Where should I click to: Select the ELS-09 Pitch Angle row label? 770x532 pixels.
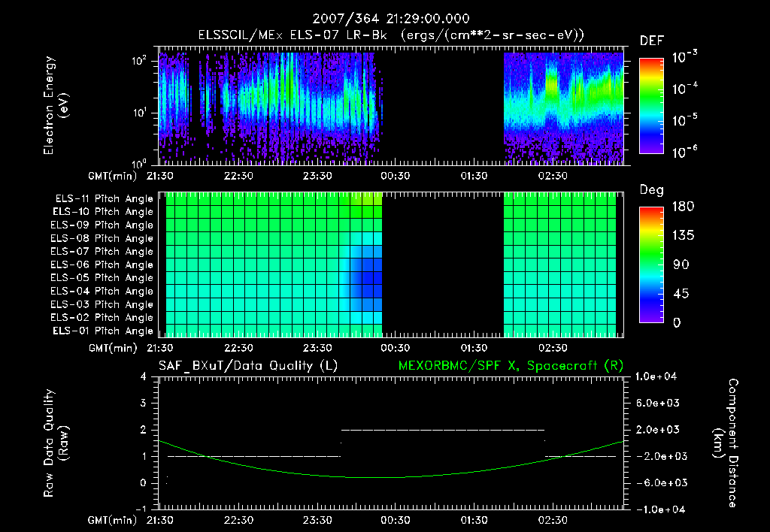click(102, 225)
